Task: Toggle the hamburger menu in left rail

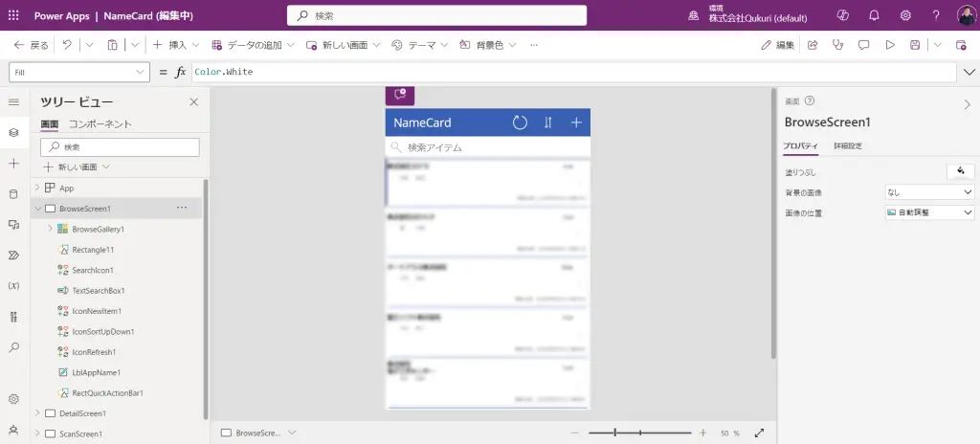Action: tap(13, 102)
